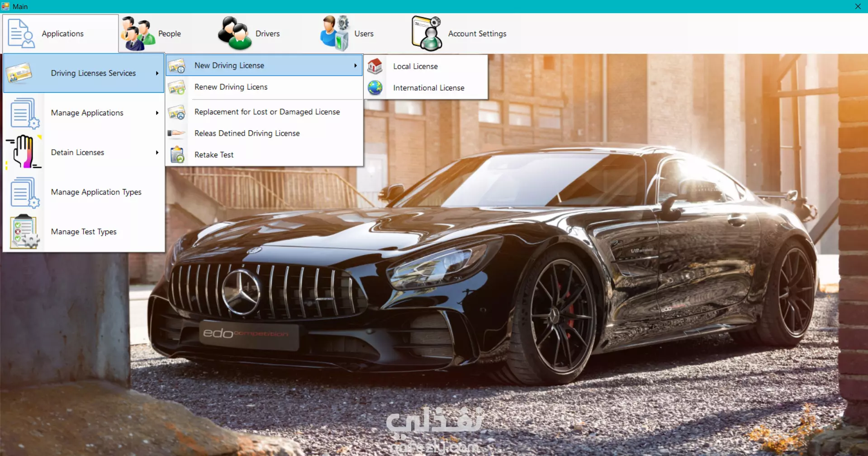
Task: Open the Users menu
Action: 347,33
